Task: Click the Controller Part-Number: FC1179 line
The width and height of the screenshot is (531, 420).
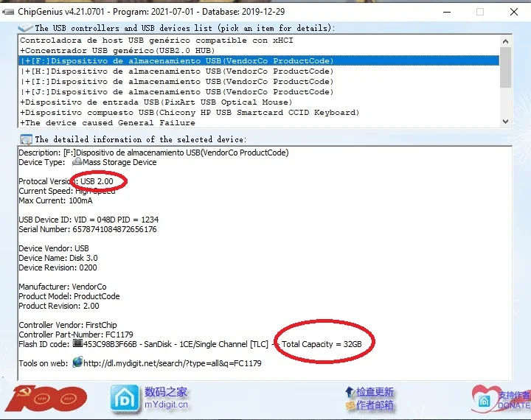Action: point(76,335)
